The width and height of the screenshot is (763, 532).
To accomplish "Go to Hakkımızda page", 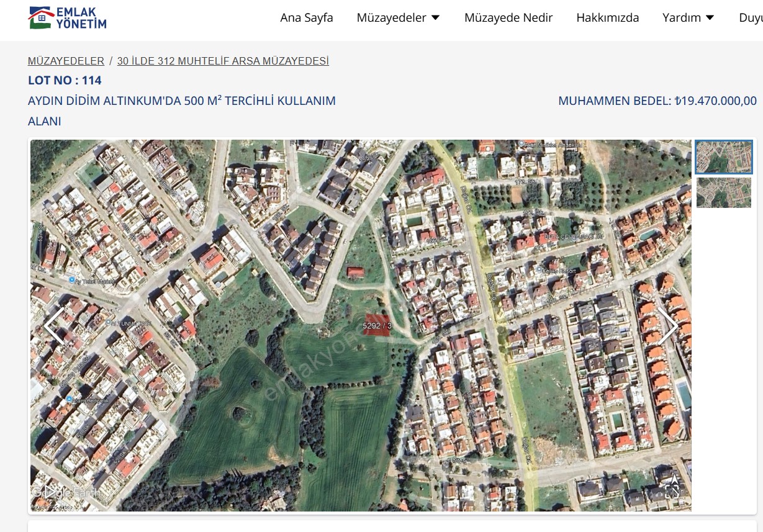I will click(x=607, y=18).
